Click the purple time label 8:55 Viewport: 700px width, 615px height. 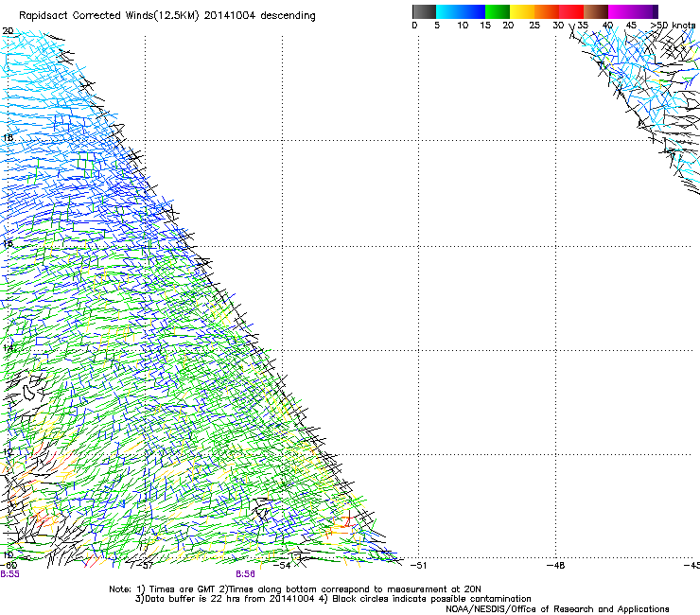[9, 574]
